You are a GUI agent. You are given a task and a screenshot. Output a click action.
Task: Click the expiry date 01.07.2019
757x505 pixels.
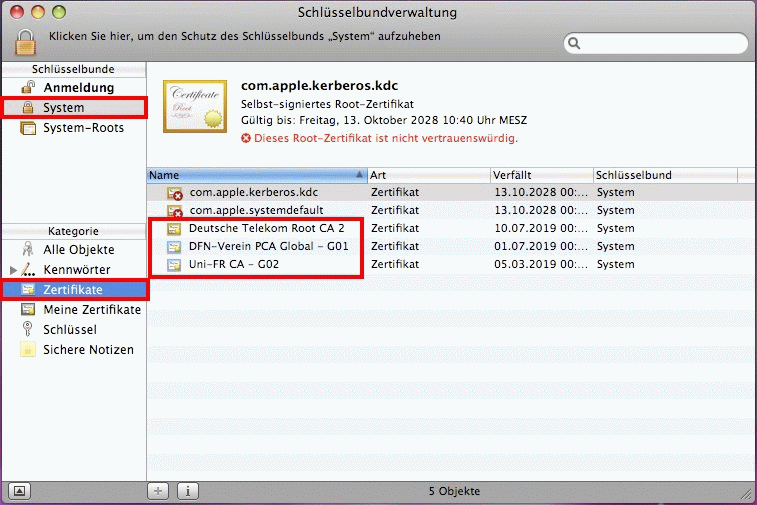point(541,246)
